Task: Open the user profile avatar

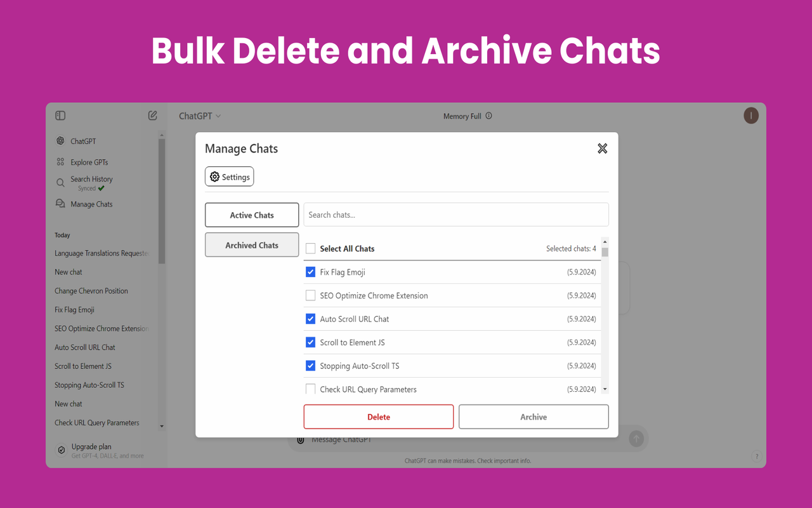Action: (751, 116)
